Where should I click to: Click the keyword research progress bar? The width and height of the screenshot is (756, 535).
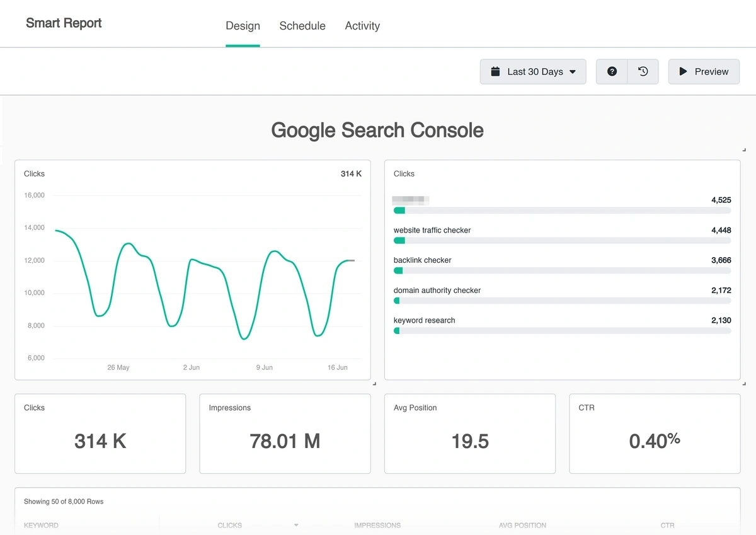[562, 331]
